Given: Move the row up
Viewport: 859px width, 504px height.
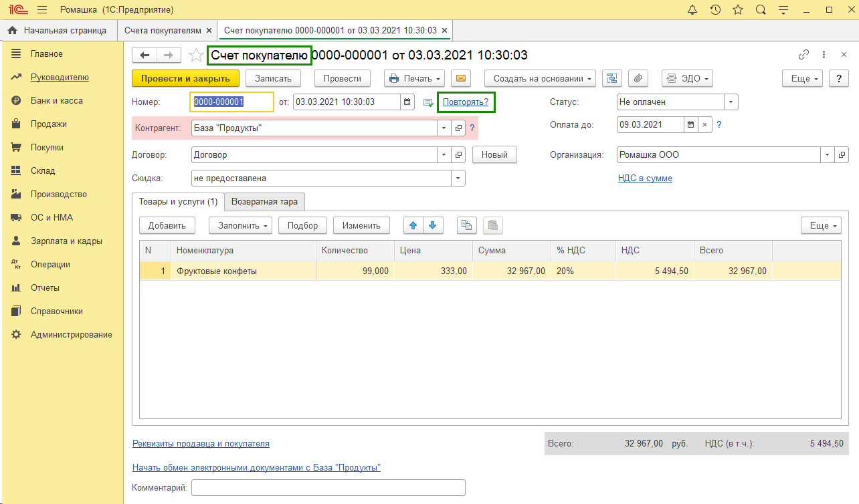Looking at the screenshot, I should coord(413,225).
